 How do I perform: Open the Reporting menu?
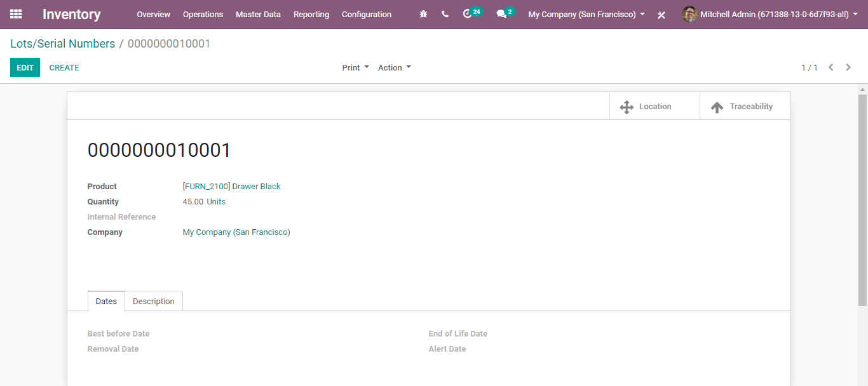(x=311, y=14)
